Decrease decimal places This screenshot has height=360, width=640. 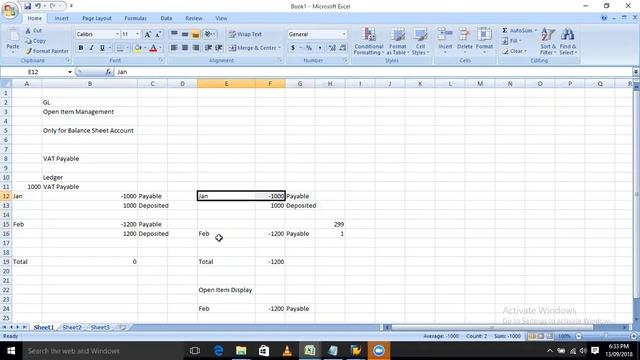pos(343,48)
